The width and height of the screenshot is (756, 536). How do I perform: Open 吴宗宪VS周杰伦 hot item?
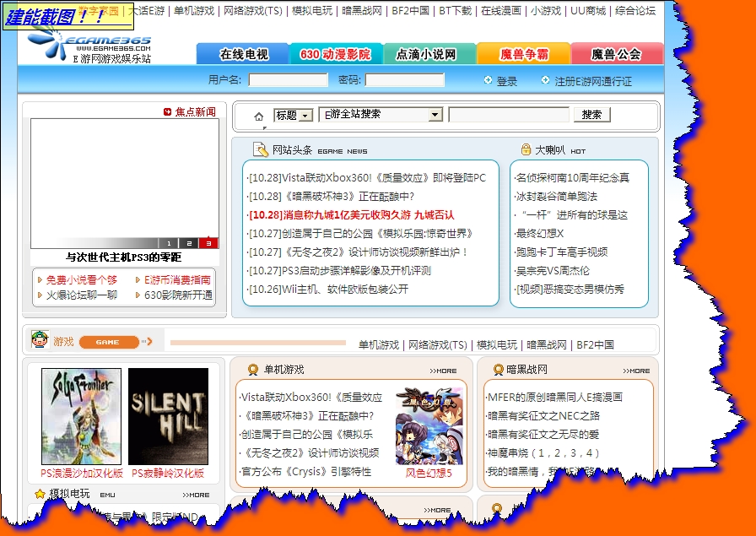[x=553, y=271]
